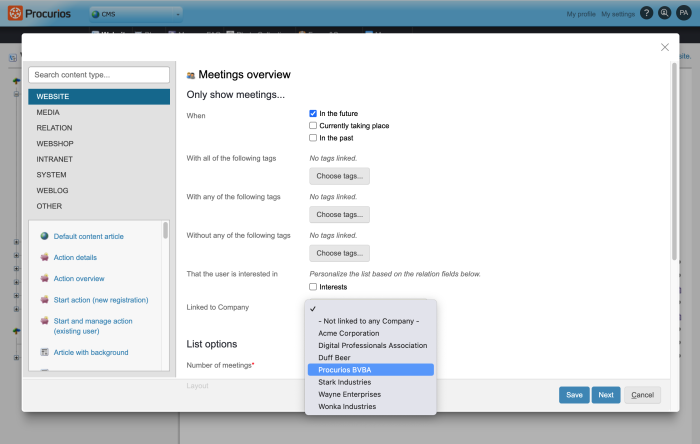The height and width of the screenshot is (444, 700).
Task: Click the Action details icon
Action: click(x=44, y=257)
